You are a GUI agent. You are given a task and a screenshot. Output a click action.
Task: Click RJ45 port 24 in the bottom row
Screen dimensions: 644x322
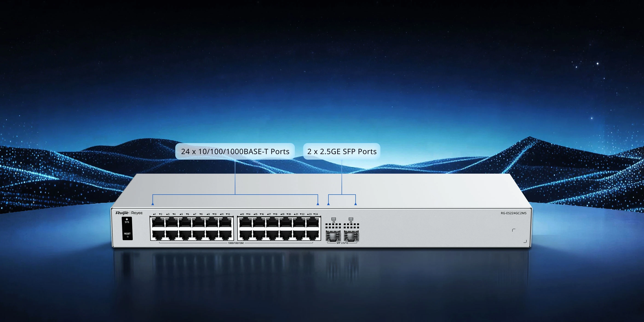tap(313, 235)
